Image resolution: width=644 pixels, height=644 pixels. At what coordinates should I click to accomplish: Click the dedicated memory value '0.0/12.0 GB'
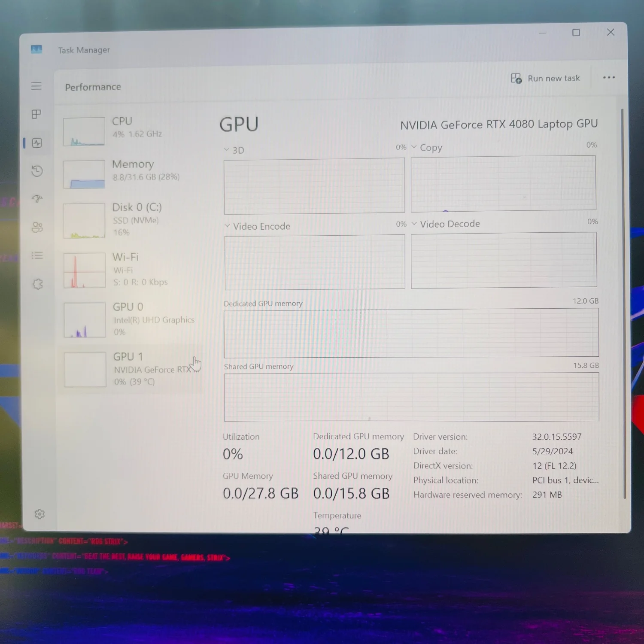(x=351, y=454)
